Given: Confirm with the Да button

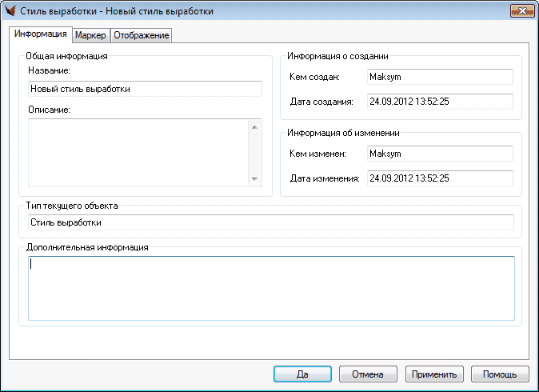Looking at the screenshot, I should 302,374.
